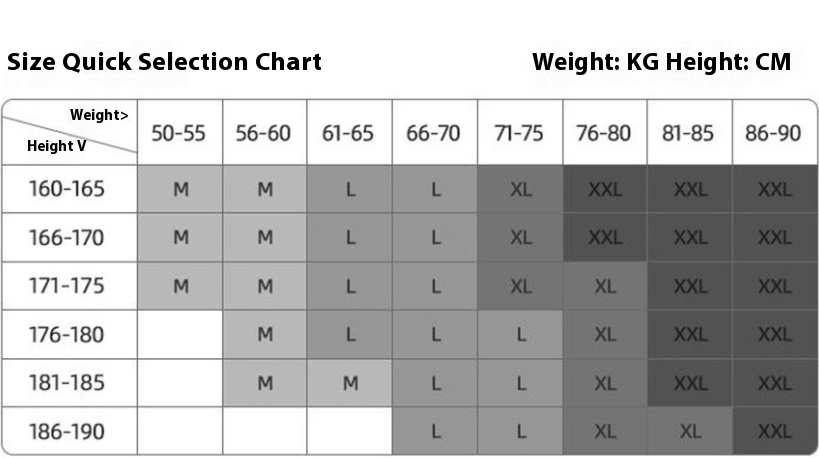Select the 71-75 weight column header
Screen dimensions: 819x458
point(518,133)
